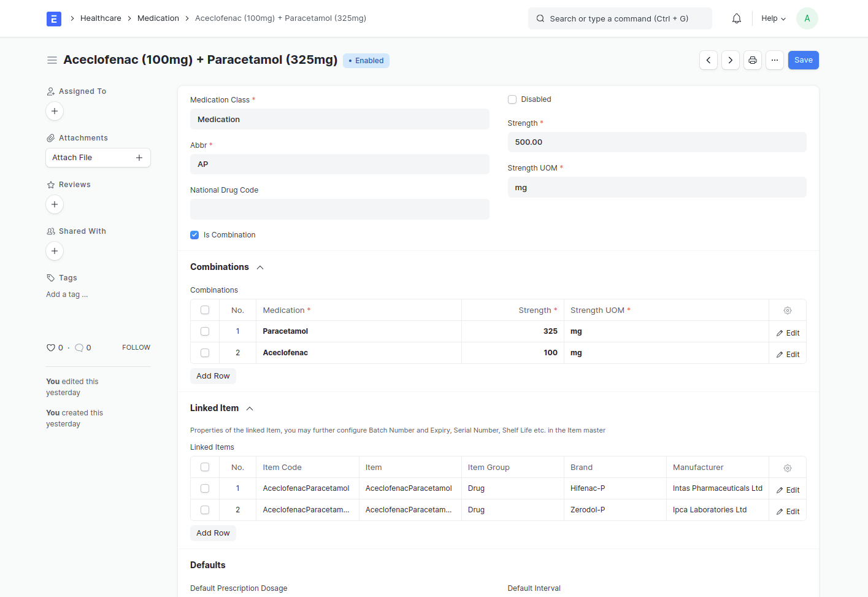This screenshot has width=868, height=597.
Task: Add an assignee with plus icon
Action: pyautogui.click(x=55, y=111)
